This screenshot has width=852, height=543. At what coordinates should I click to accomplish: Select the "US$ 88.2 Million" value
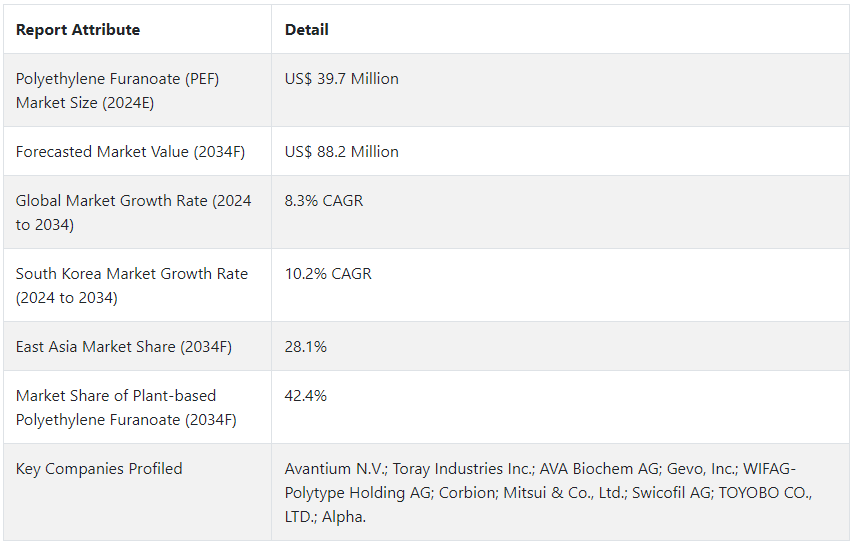pos(342,152)
